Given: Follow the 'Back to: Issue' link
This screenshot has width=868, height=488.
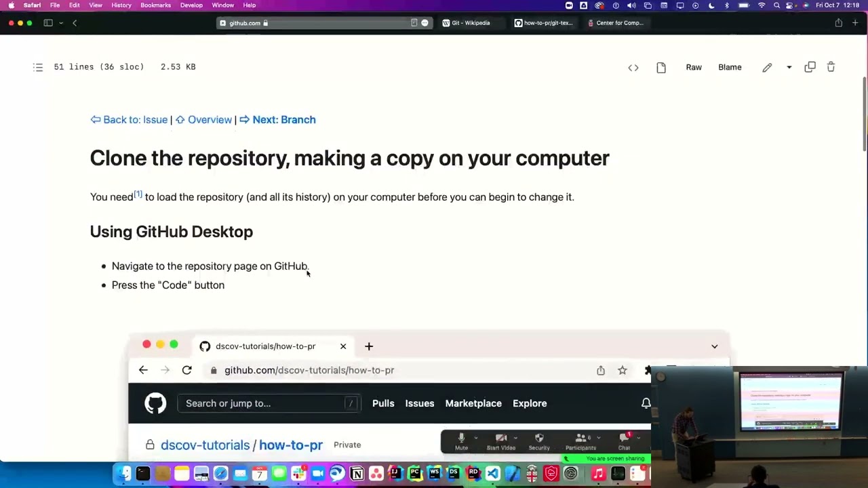Looking at the screenshot, I should tap(129, 119).
